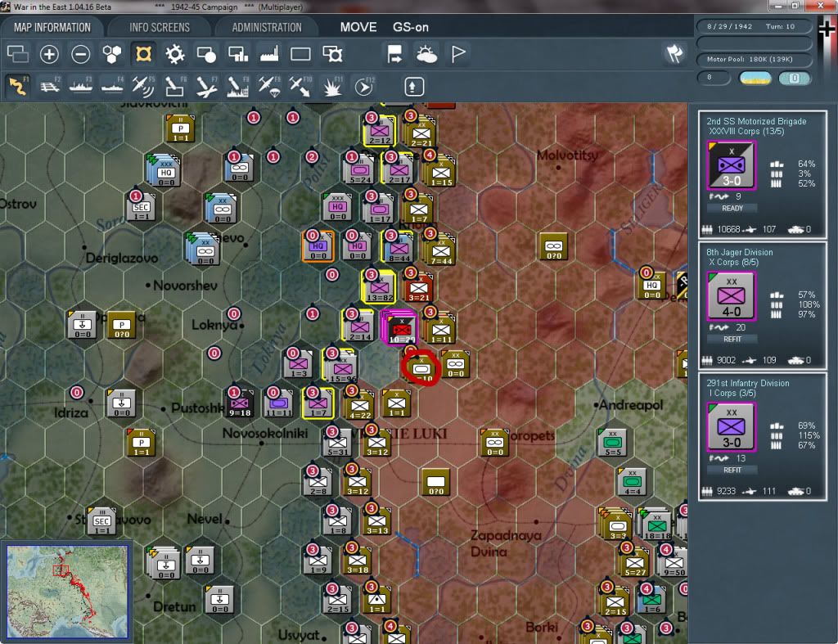838x644 pixels.
Task: Select the F2 rail movement mode icon
Action: pyautogui.click(x=50, y=86)
